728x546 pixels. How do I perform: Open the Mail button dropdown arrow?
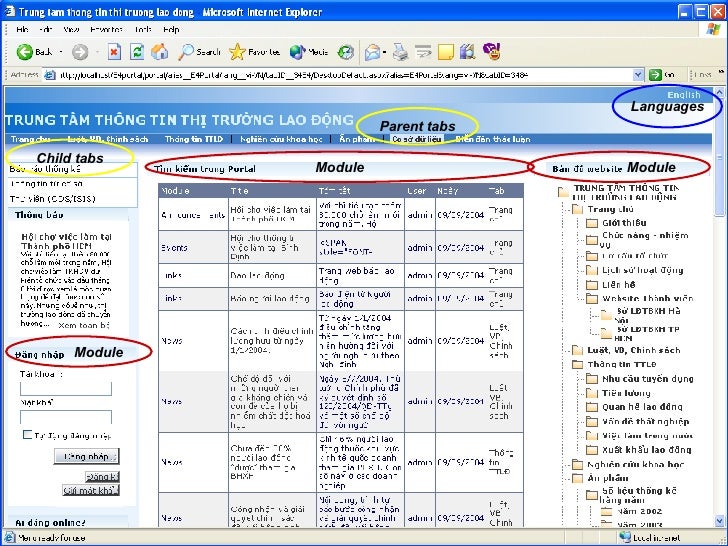tap(385, 52)
